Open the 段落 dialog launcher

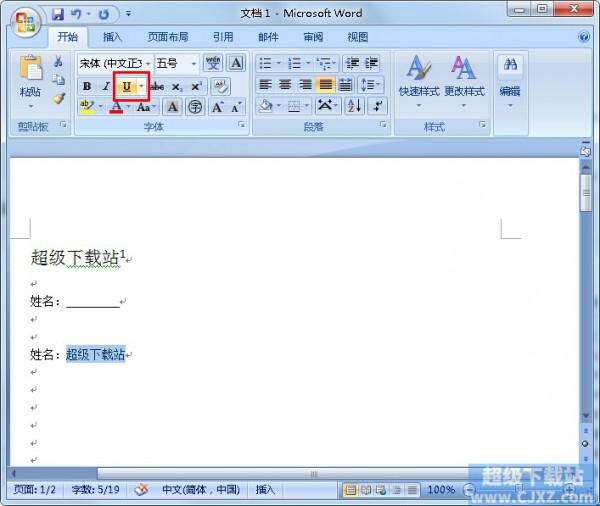[383, 124]
